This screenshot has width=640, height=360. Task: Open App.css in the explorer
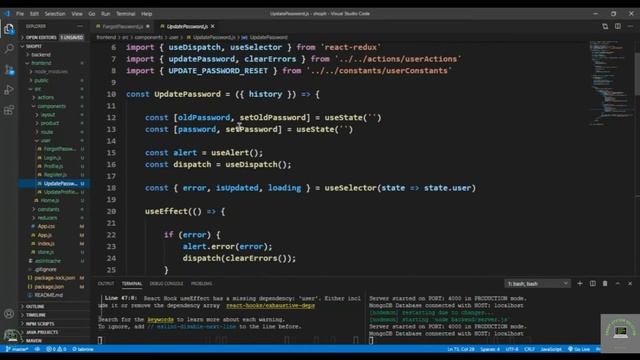tap(46, 226)
